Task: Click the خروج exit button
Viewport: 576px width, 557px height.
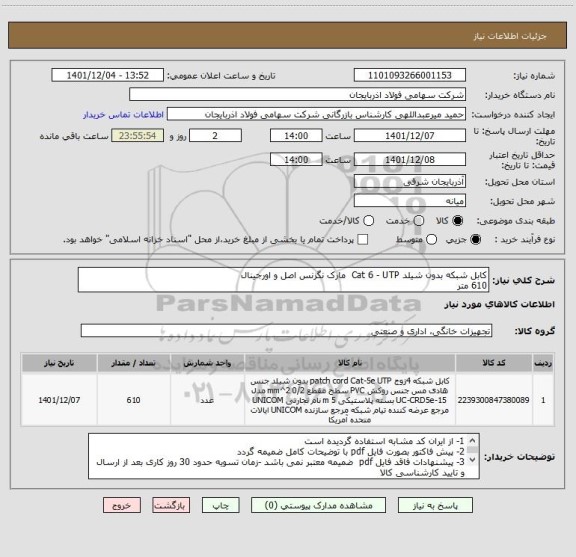Action: (x=122, y=505)
